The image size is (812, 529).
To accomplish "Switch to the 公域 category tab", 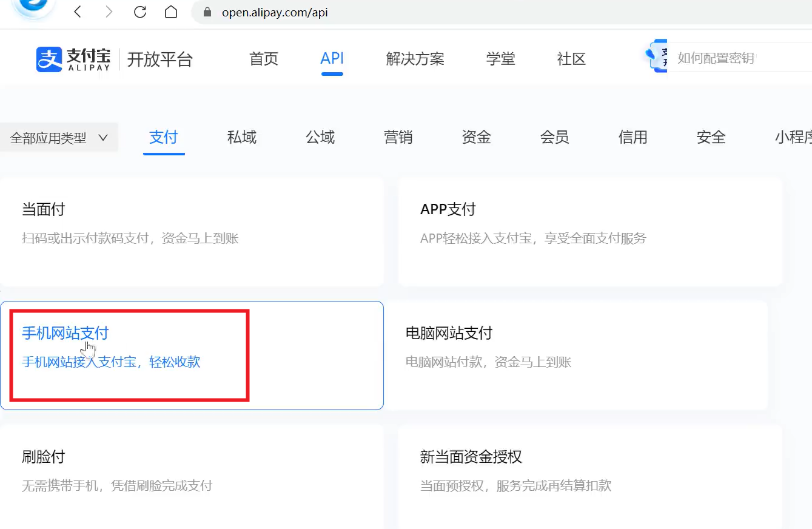I will click(x=320, y=137).
